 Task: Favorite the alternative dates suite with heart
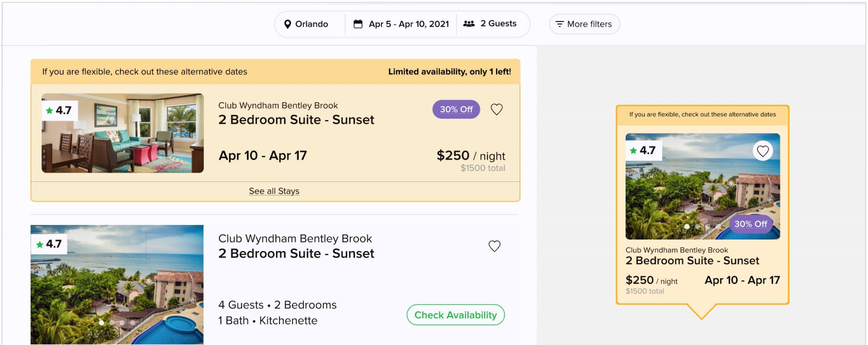point(496,109)
